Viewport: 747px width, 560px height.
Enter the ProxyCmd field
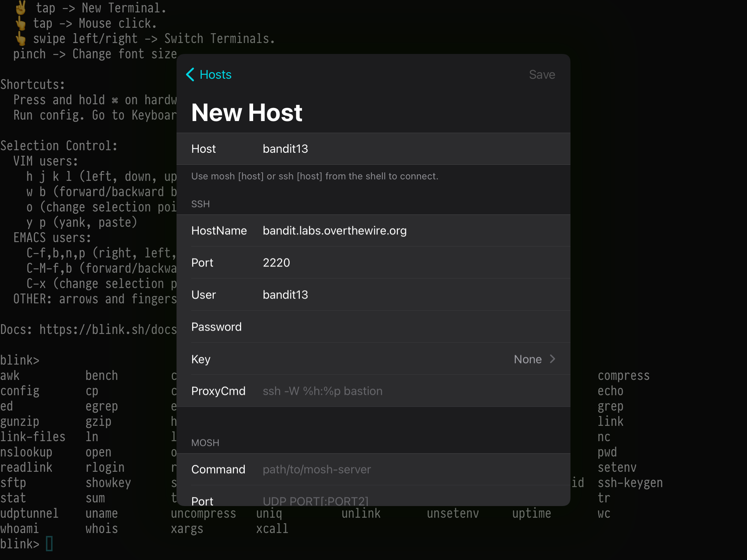point(322,391)
